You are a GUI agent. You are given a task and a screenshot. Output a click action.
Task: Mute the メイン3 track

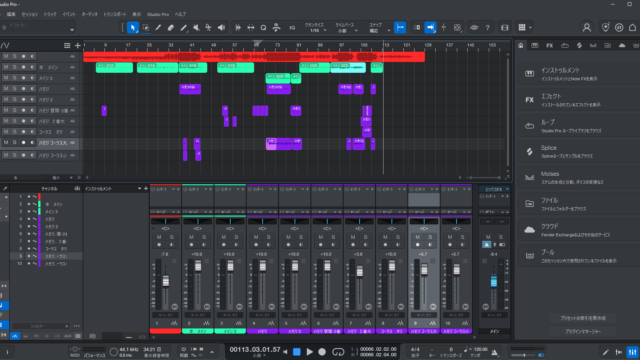coord(6,78)
